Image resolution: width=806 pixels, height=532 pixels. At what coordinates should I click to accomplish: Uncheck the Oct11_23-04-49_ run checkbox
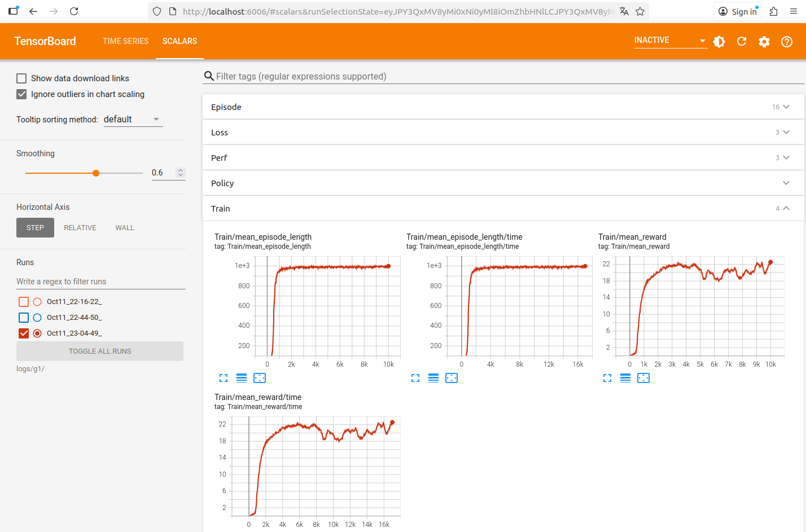(x=24, y=333)
